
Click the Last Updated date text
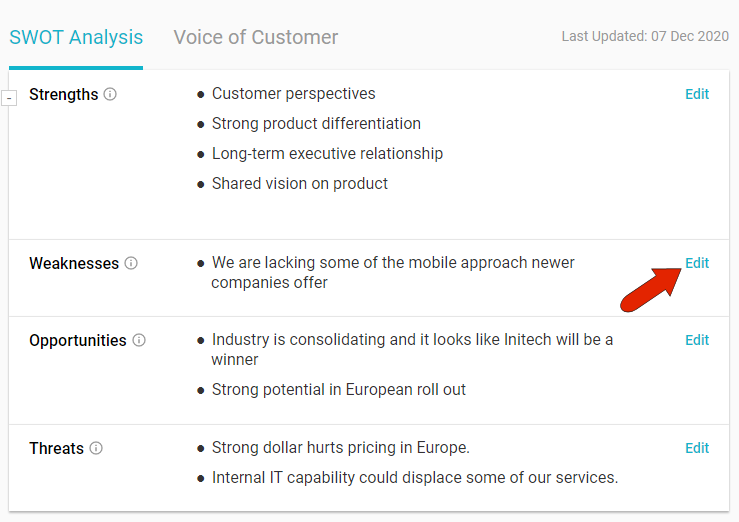click(644, 36)
